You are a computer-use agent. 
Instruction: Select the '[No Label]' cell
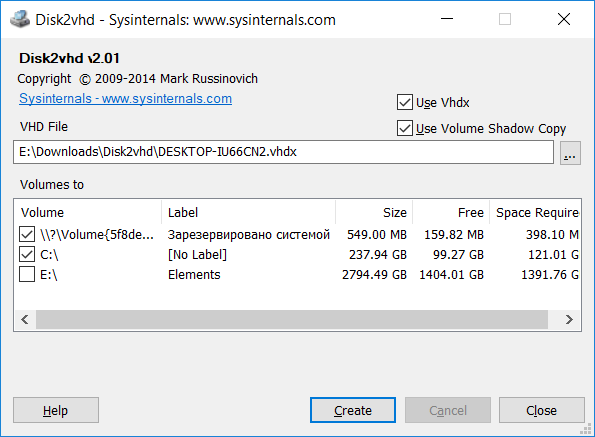point(197,254)
